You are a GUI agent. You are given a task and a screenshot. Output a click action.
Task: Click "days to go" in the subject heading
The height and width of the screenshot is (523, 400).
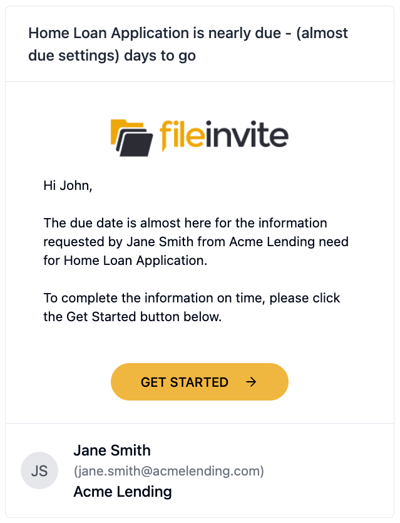pyautogui.click(x=160, y=56)
